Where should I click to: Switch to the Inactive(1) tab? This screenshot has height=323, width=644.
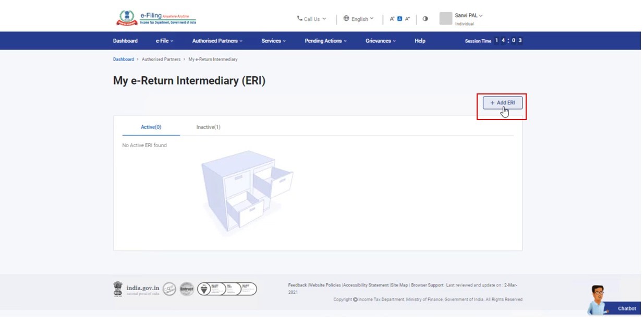pyautogui.click(x=208, y=127)
